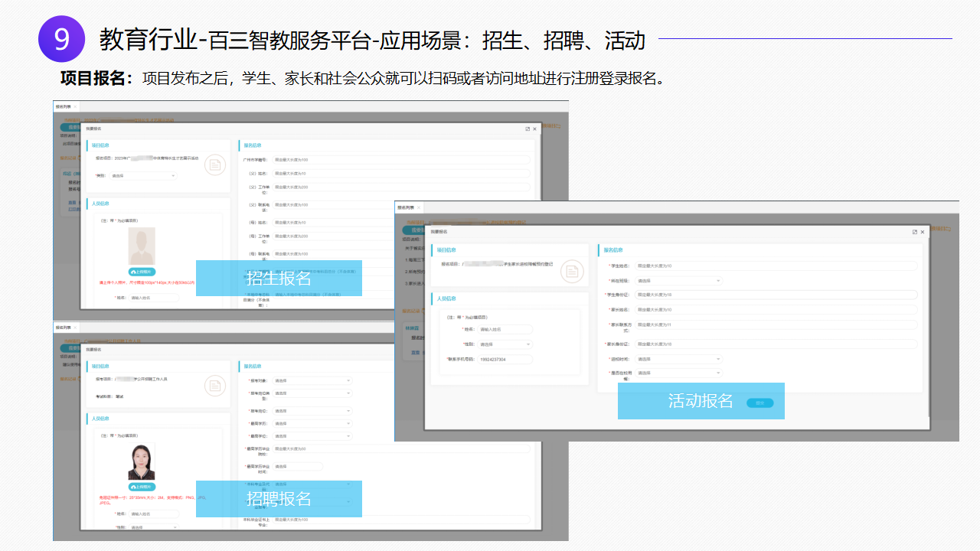Viewport: 980px width, 551px height.
Task: Click upload photo button in recruitment form
Action: [142, 487]
